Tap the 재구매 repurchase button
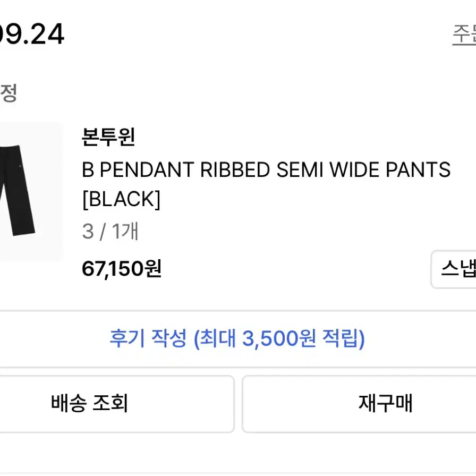This screenshot has height=476, width=476. point(359,404)
